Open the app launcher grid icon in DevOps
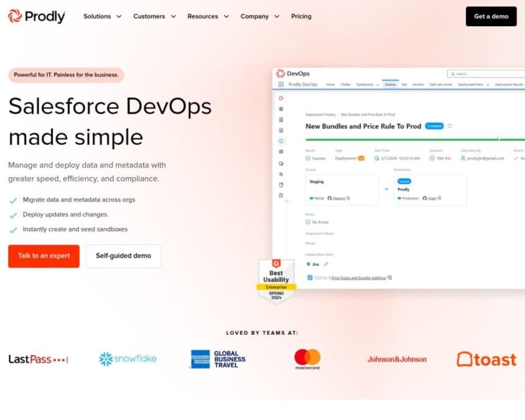 pos(281,85)
